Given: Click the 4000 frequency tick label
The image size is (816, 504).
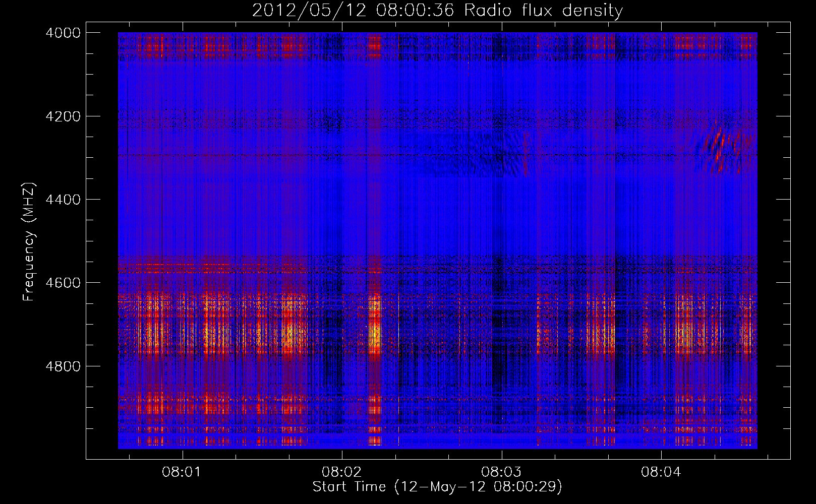Looking at the screenshot, I should 63,33.
